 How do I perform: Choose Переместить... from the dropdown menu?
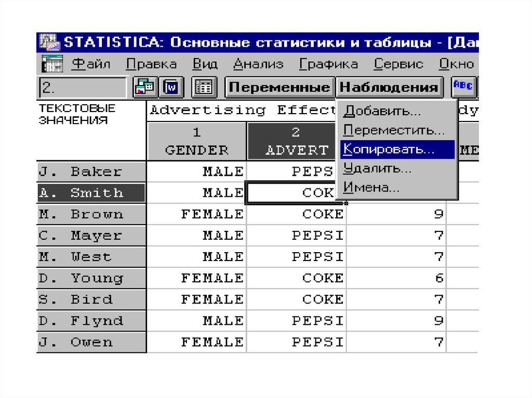[397, 130]
